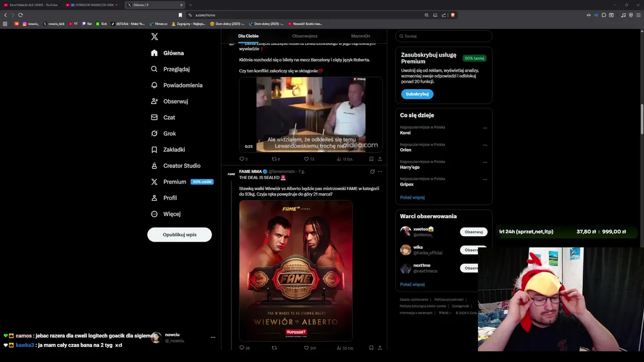Viewport: 644px width, 362px height.
Task: Open more options for Korei trend
Action: tap(485, 128)
